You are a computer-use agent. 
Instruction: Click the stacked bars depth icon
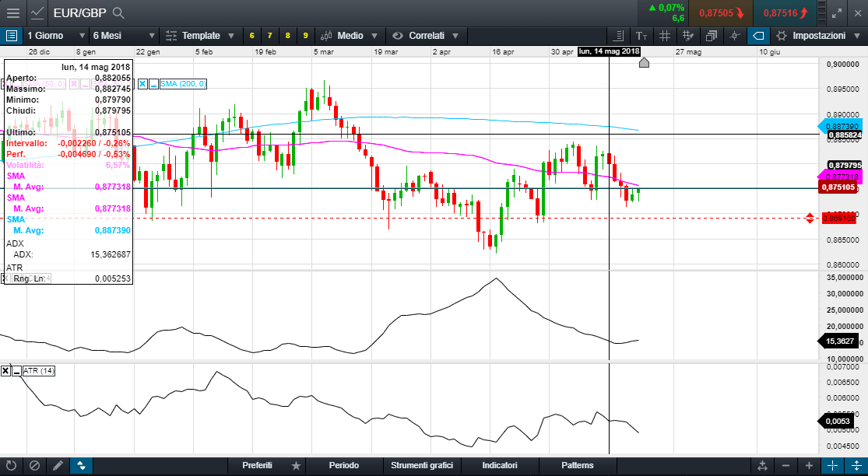point(821,13)
